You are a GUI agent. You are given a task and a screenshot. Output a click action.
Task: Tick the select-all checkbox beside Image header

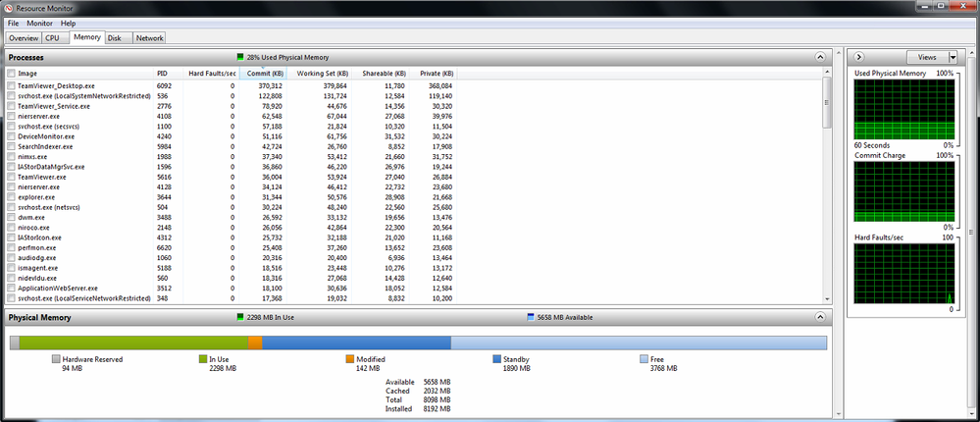pyautogui.click(x=11, y=74)
